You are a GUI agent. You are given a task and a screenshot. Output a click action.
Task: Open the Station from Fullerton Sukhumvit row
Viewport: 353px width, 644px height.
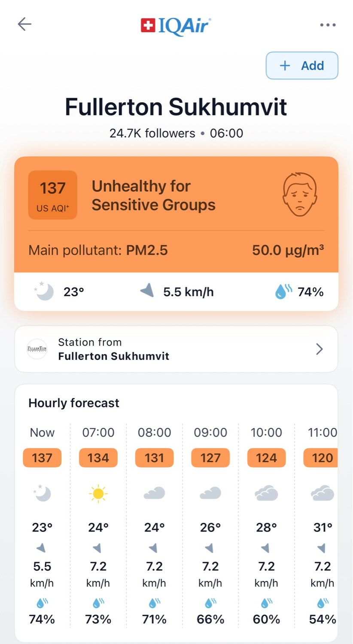(176, 349)
